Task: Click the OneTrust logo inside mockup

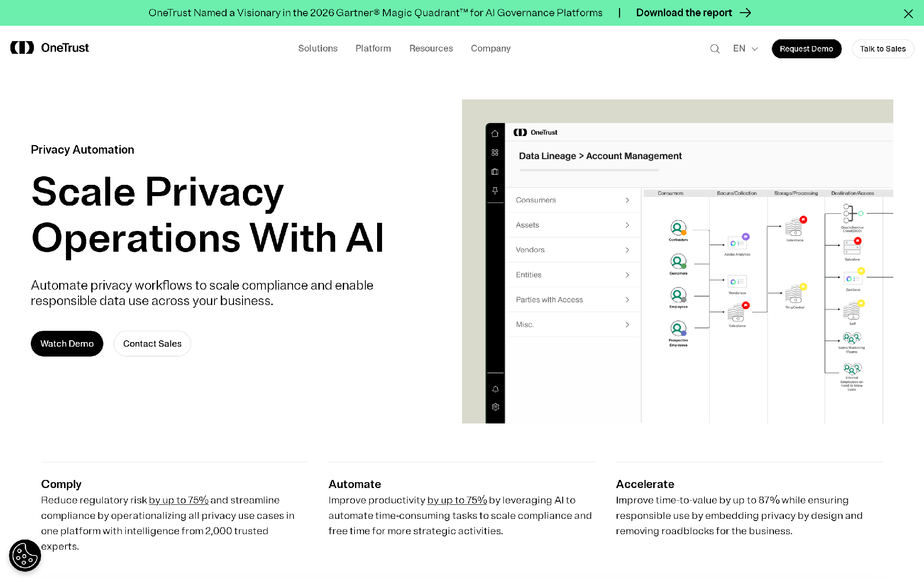Action: coord(535,132)
